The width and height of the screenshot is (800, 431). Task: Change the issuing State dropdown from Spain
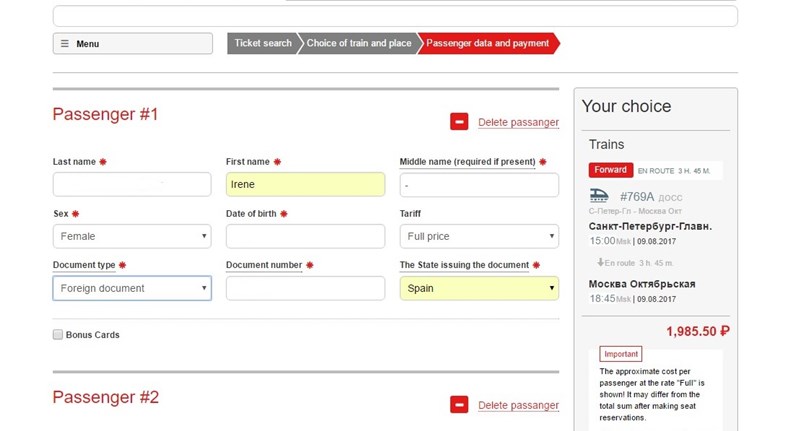tap(479, 288)
